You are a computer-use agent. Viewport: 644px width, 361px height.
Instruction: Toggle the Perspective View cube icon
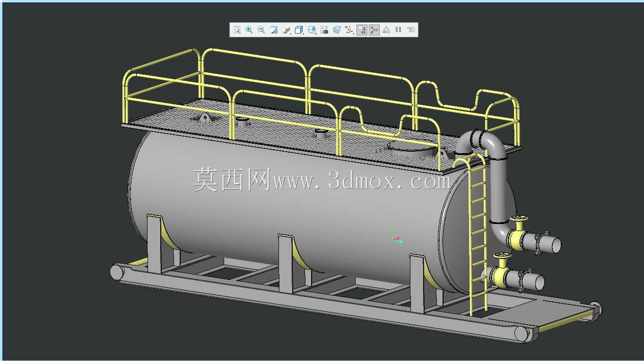point(337,30)
